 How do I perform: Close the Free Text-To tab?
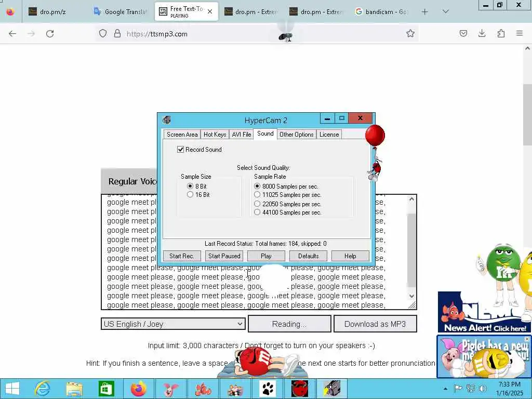click(x=210, y=11)
